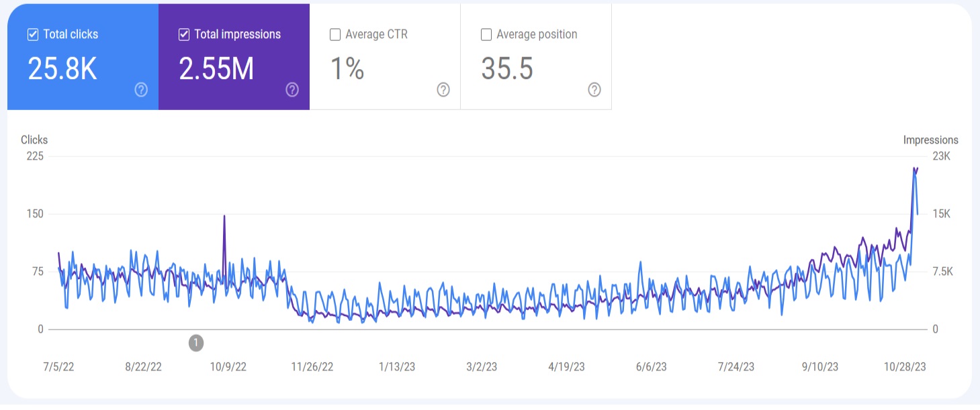This screenshot has width=980, height=410.
Task: Enable the Average position checkbox
Action: coord(486,34)
